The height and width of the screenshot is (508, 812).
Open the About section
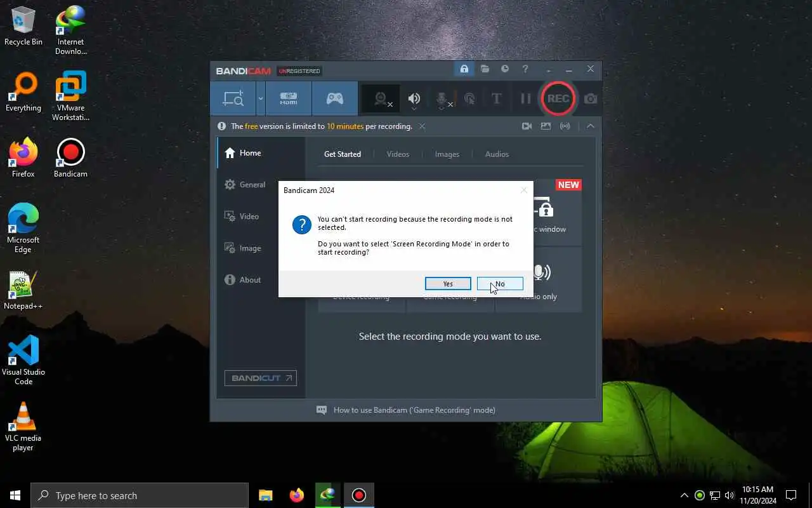coord(261,280)
